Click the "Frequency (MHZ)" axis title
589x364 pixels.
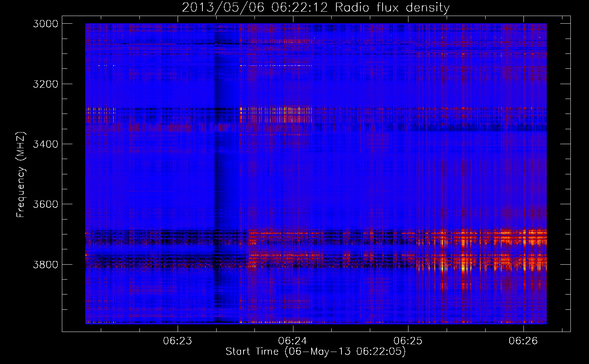[x=21, y=174]
